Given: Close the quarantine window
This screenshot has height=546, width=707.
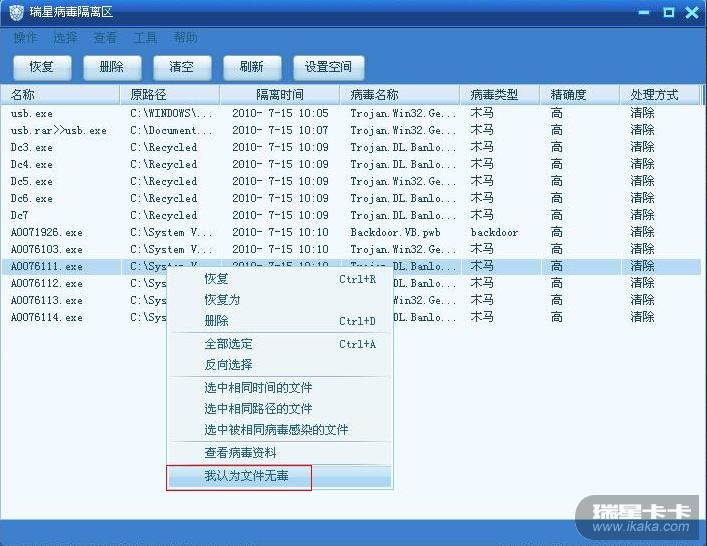Looking at the screenshot, I should [692, 12].
